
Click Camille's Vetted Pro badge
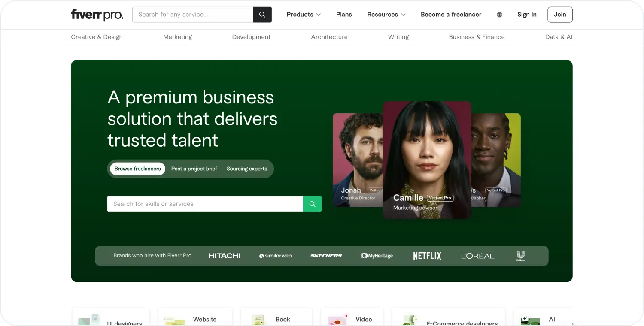[x=440, y=198]
